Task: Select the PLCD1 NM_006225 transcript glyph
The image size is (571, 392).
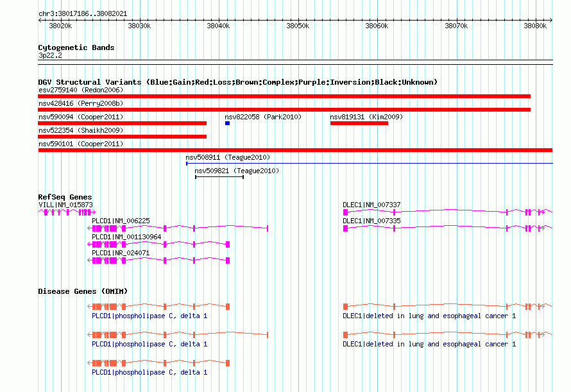Action: tap(178, 228)
